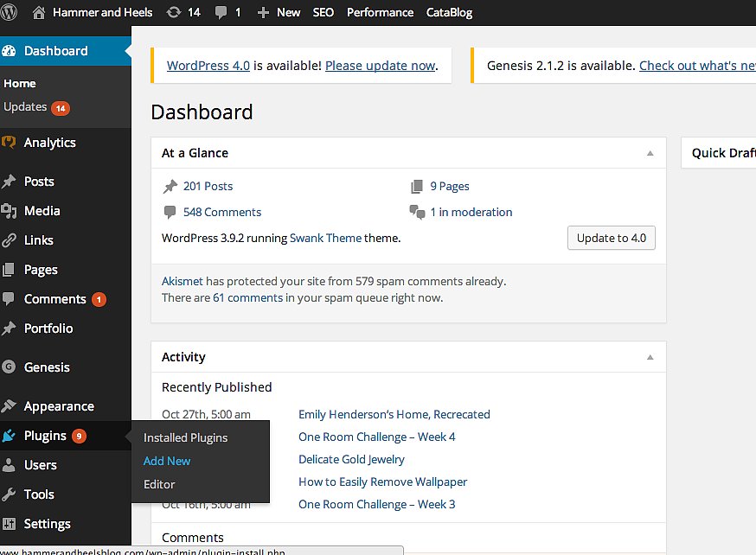Viewport: 756px width, 555px height.
Task: Open How to Easily Remove Wallpaper post
Action: 383,482
